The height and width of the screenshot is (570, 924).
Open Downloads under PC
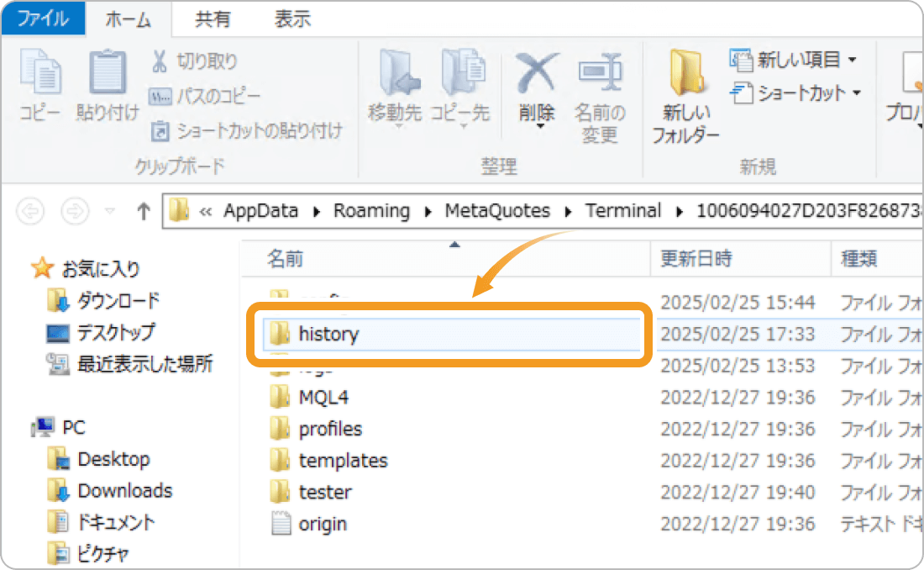[x=110, y=491]
